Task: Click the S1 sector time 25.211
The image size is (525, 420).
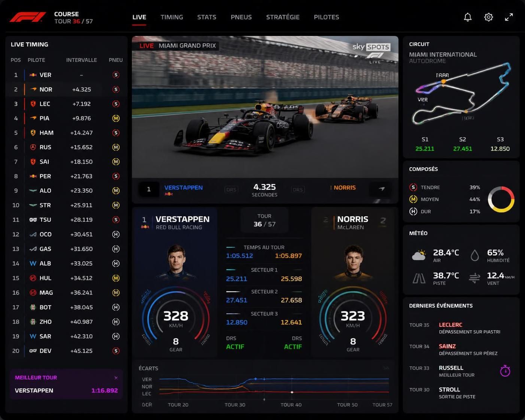Action: tap(425, 149)
